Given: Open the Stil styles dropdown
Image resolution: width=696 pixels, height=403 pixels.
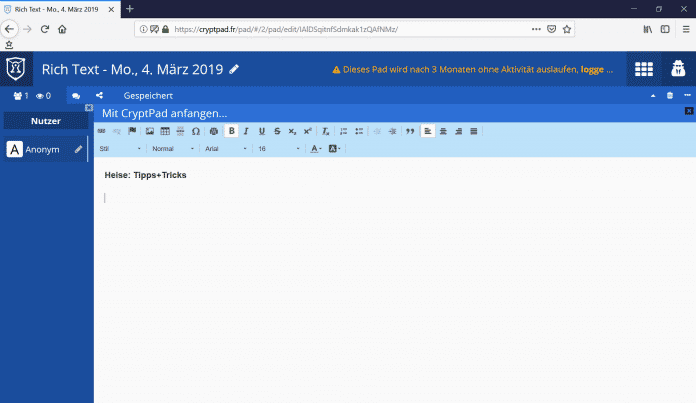Looking at the screenshot, I should click(x=120, y=148).
